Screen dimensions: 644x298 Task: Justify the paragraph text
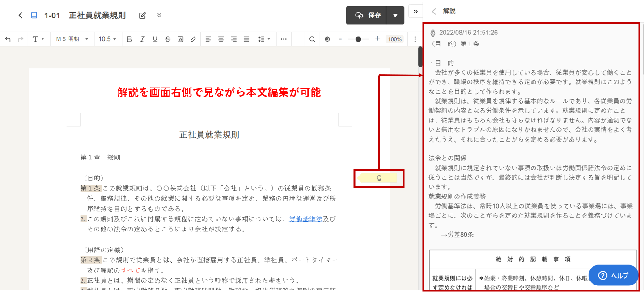coord(246,39)
